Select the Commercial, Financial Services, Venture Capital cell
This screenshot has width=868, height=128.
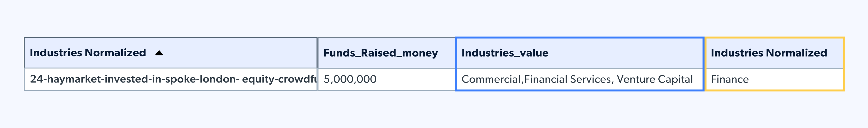click(x=577, y=79)
